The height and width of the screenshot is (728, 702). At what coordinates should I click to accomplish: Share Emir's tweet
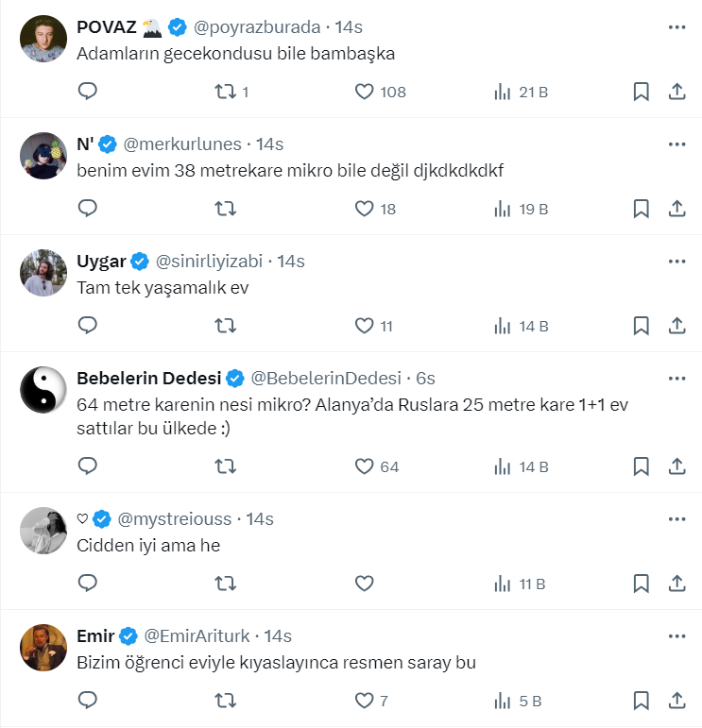[x=676, y=701]
